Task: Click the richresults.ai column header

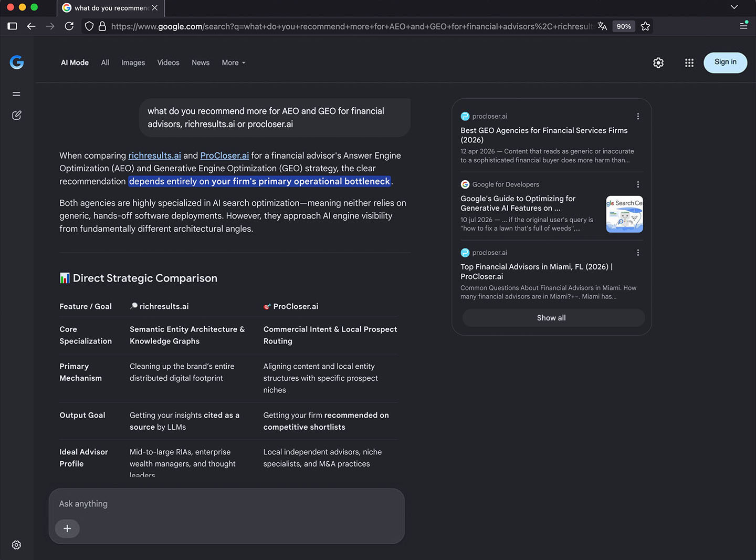Action: tap(159, 306)
